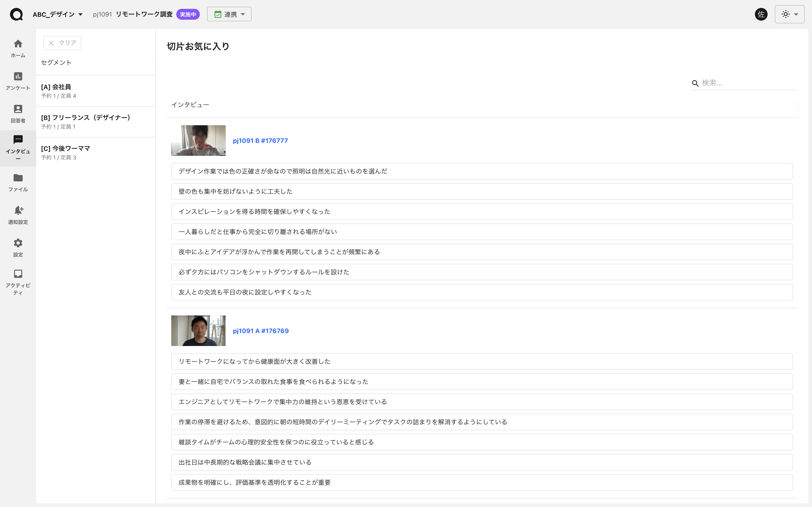Open the アンケート survey chart icon
812x507 pixels.
[x=18, y=77]
